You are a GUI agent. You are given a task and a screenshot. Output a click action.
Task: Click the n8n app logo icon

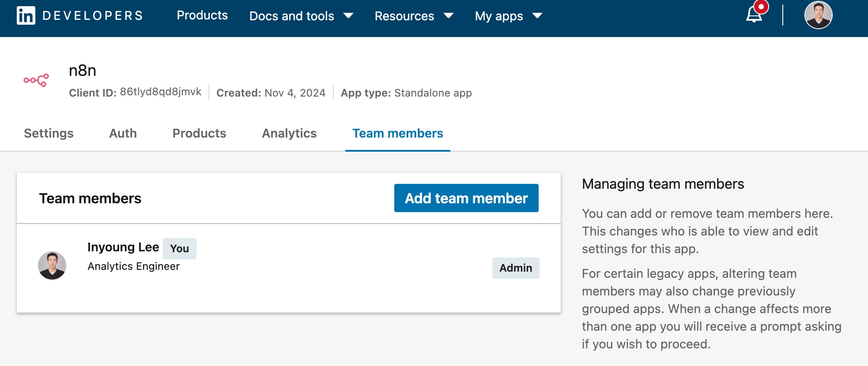click(36, 80)
